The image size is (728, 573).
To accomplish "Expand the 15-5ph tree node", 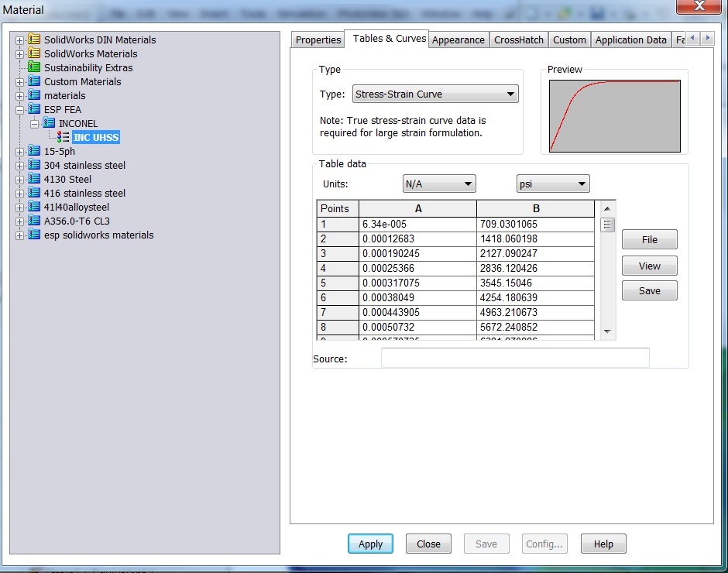I will pyautogui.click(x=19, y=152).
